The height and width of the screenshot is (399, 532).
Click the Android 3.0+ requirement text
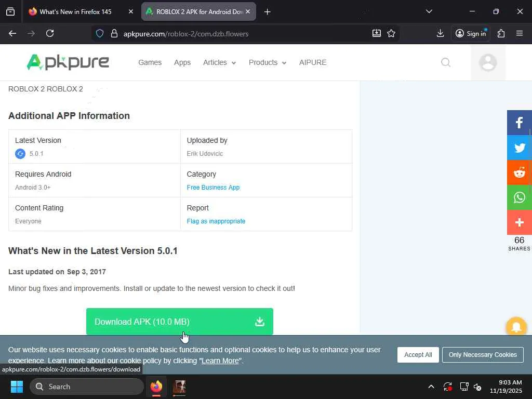click(x=33, y=187)
